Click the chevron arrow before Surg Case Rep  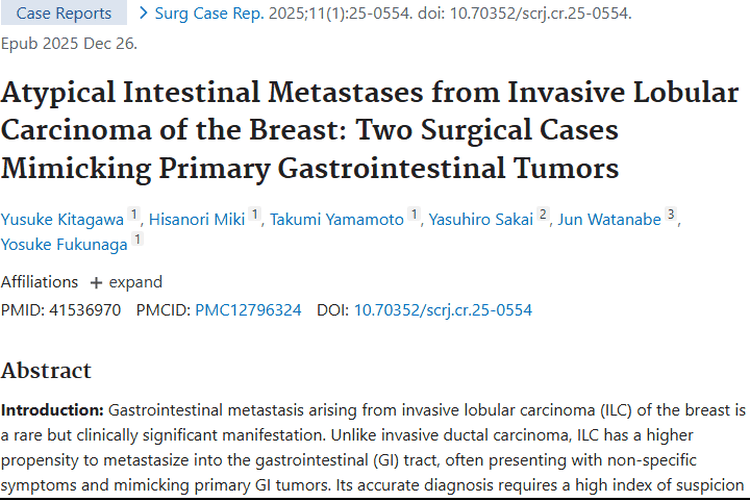coord(143,13)
